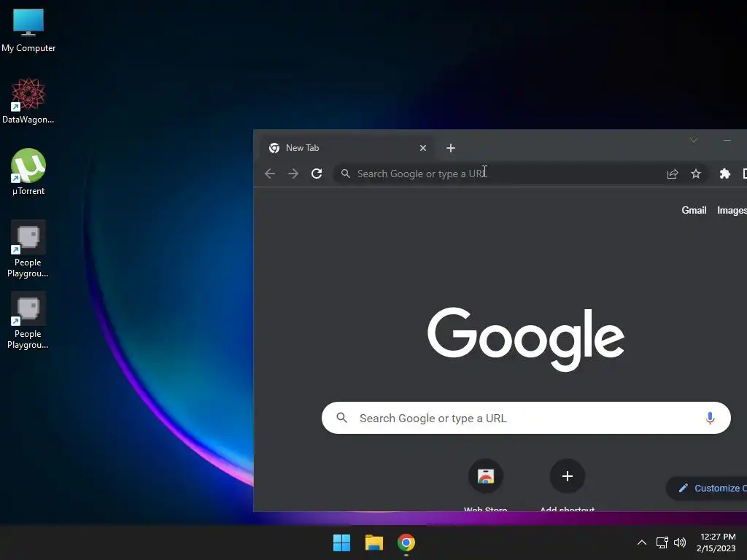Open the clock showing 12:27 PM

(x=716, y=542)
